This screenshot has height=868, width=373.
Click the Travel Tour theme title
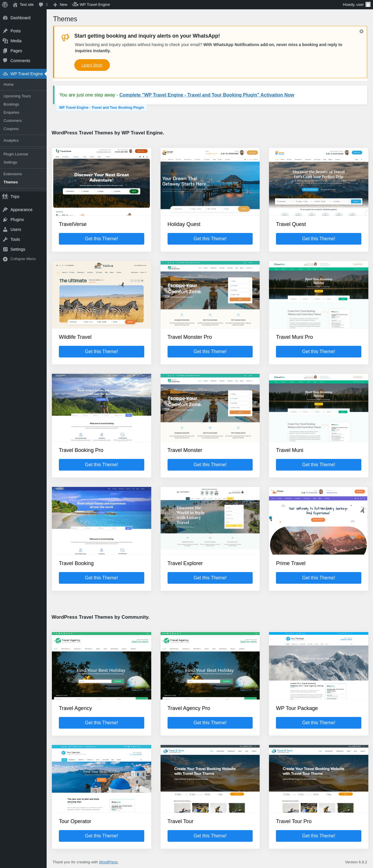pos(180,822)
